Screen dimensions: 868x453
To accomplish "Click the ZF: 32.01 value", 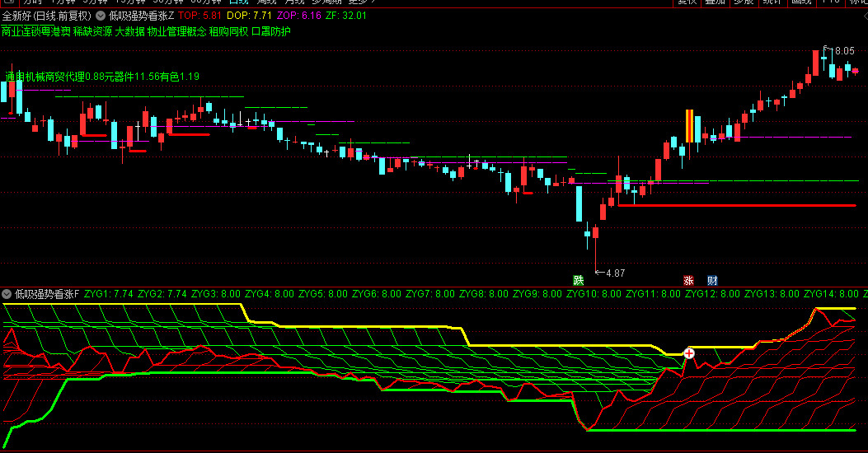I will [346, 16].
